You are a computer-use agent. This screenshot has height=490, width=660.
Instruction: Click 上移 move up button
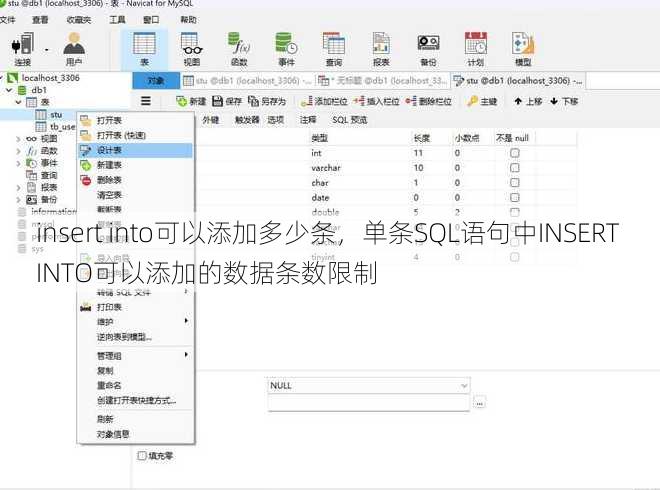[x=528, y=101]
